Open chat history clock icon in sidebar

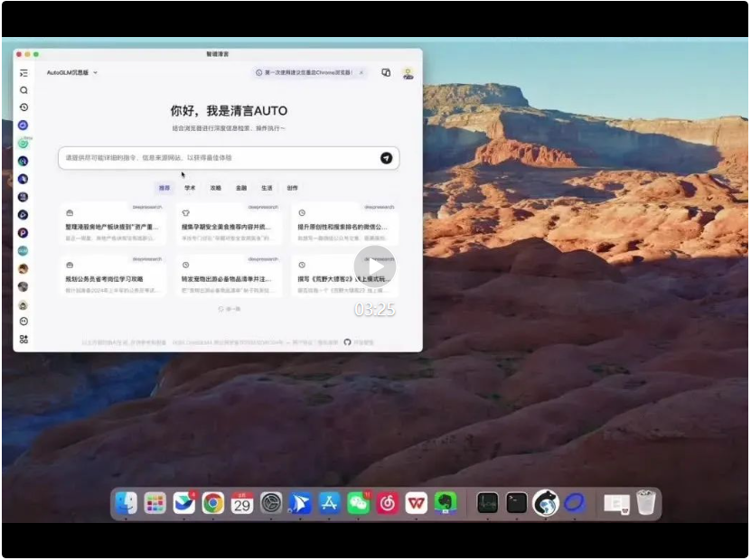coord(23,107)
